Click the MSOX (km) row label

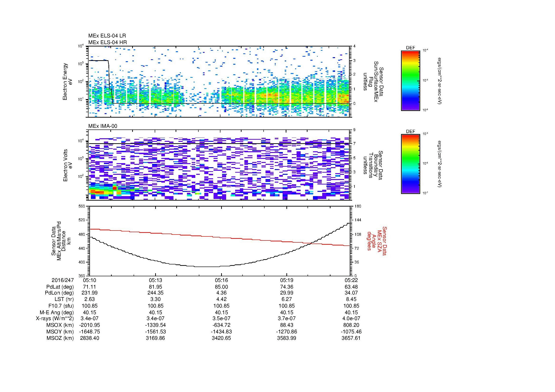(x=61, y=325)
